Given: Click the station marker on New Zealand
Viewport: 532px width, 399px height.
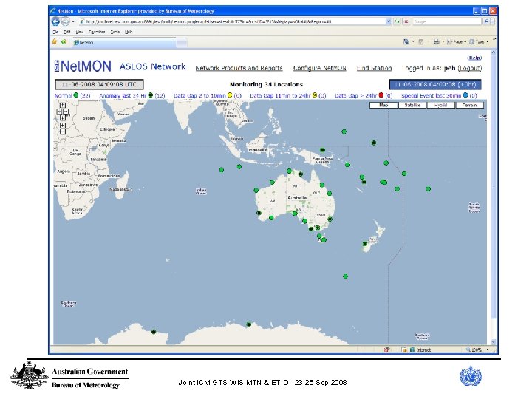Looking at the screenshot, I should click(365, 244).
